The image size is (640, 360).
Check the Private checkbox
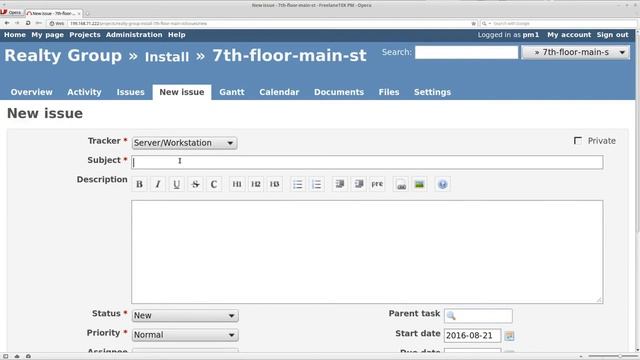tap(578, 140)
